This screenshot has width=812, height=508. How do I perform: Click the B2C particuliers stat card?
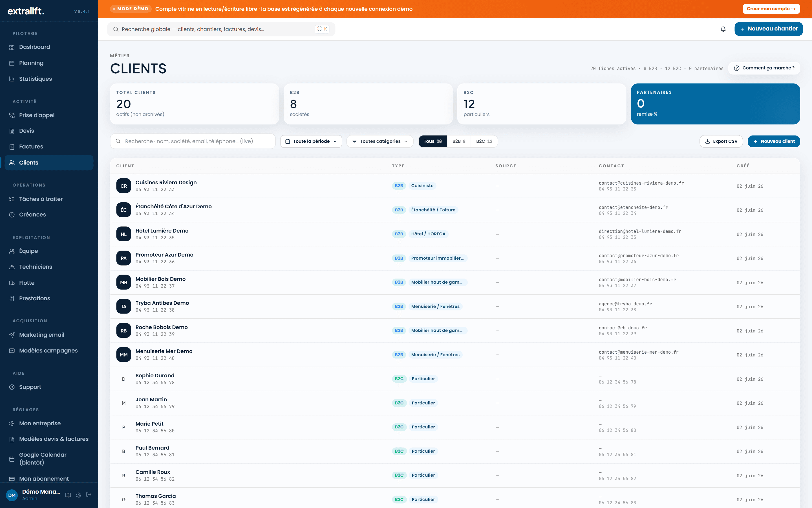(542, 104)
